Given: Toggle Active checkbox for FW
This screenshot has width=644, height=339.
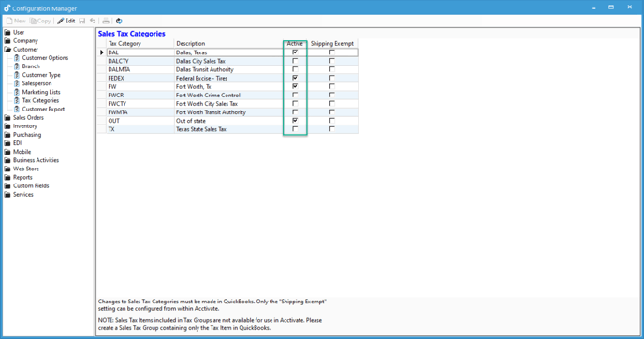Looking at the screenshot, I should 295,86.
